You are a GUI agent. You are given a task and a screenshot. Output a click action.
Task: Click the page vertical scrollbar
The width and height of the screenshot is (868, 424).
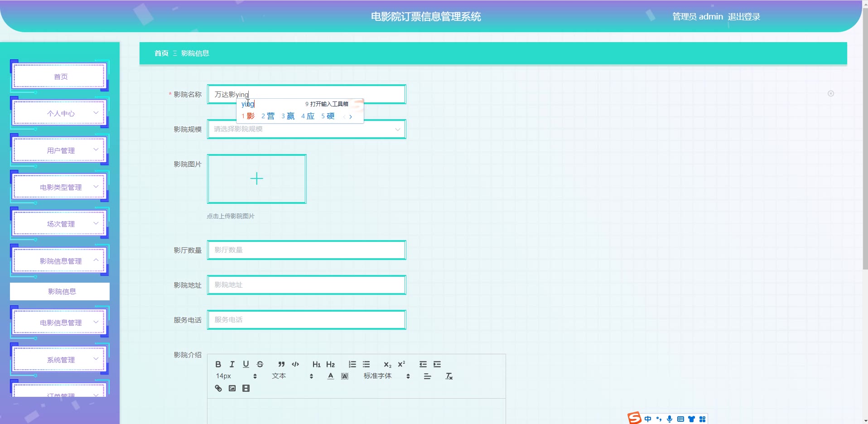pos(865,139)
